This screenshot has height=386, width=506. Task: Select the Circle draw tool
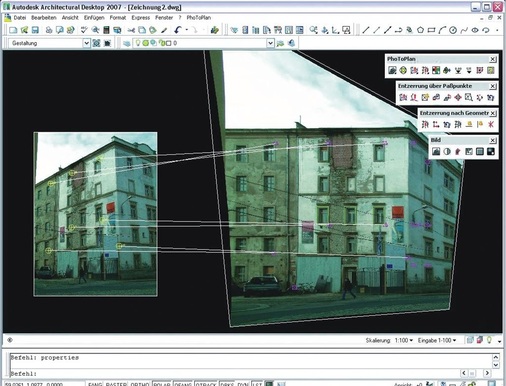pos(453,30)
